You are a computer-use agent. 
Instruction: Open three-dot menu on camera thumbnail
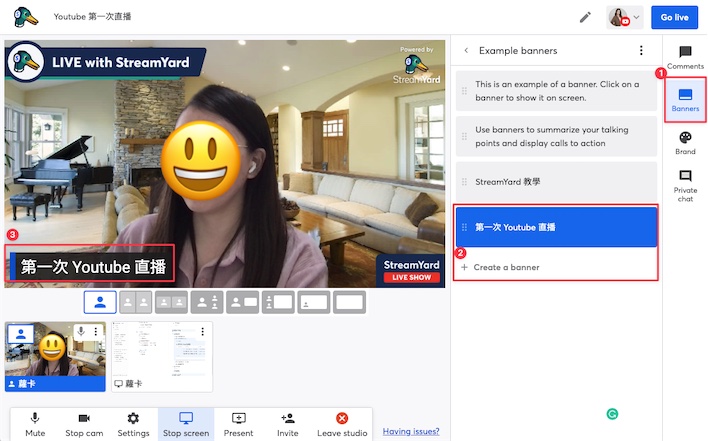coord(96,331)
